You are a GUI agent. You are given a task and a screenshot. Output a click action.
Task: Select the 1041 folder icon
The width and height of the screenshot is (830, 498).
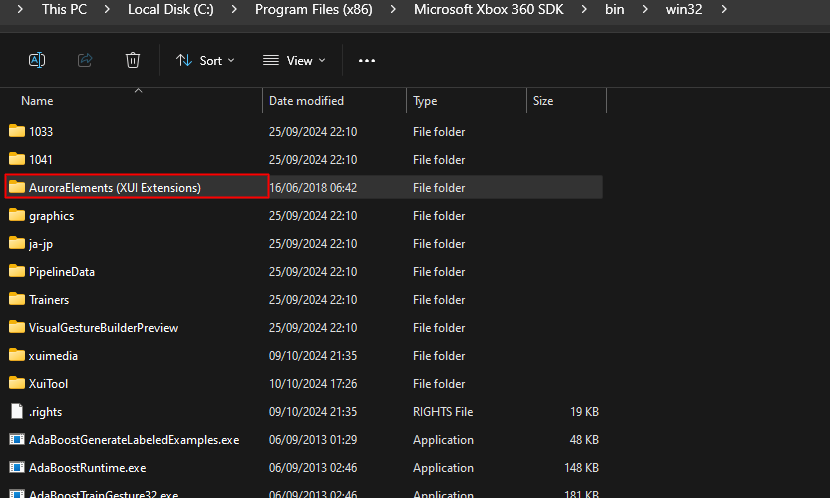click(17, 159)
